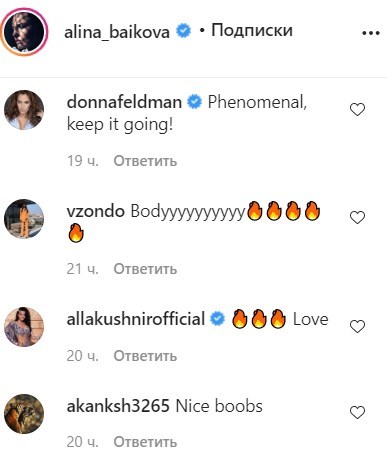This screenshot has height=473, width=387.
Task: Click the 20 ч. timestamp on allakushnirofficial's comment
Action: point(83,356)
